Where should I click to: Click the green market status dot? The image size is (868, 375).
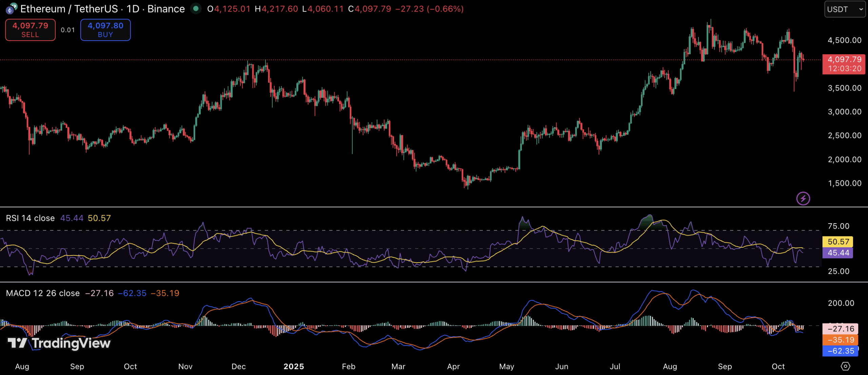tap(196, 8)
